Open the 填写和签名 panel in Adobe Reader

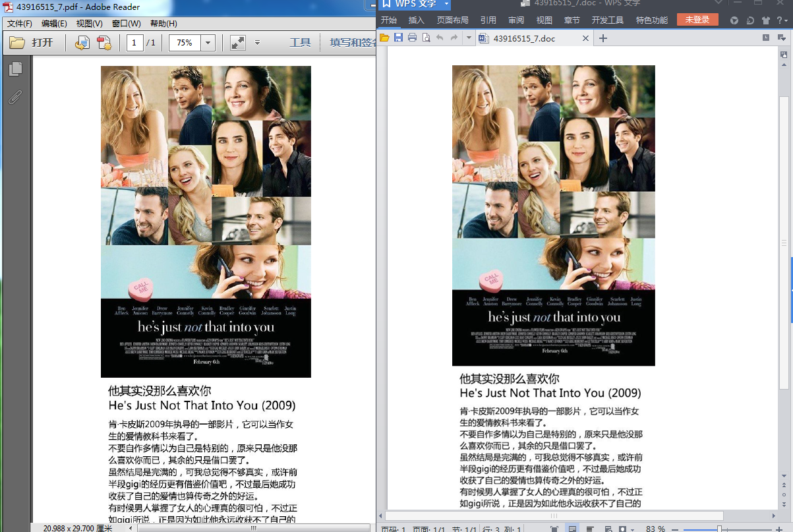(353, 43)
